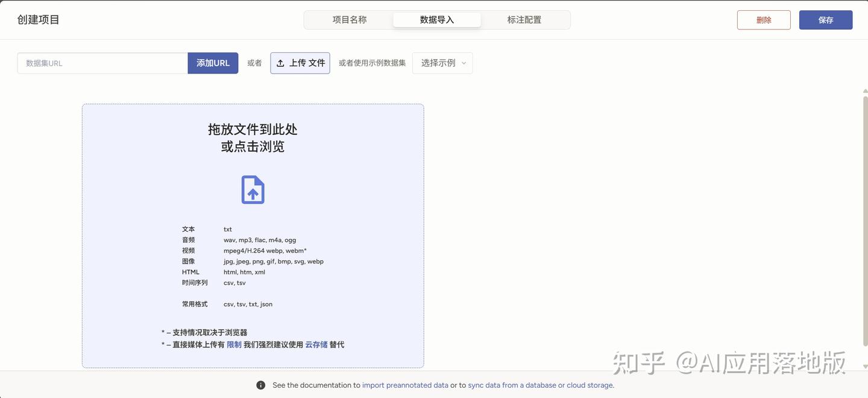Click the 支持情况取决于浏览器 note
The height and width of the screenshot is (398, 868).
204,332
